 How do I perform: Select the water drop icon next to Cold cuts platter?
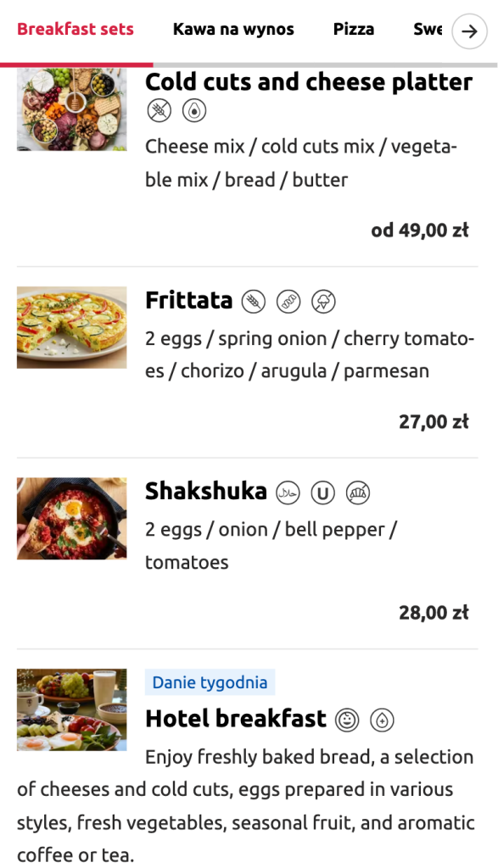pyautogui.click(x=193, y=110)
